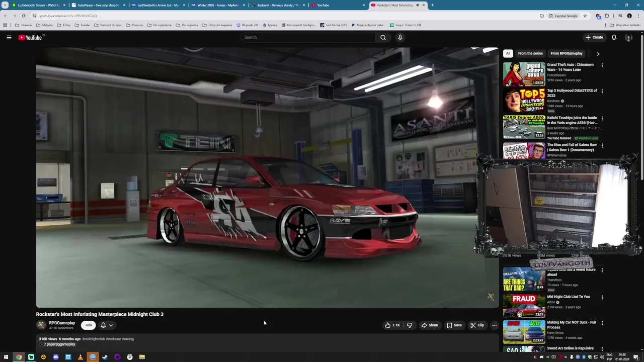
Task: Mute the tab via speaker icon on Rockstar tab
Action: point(417,5)
